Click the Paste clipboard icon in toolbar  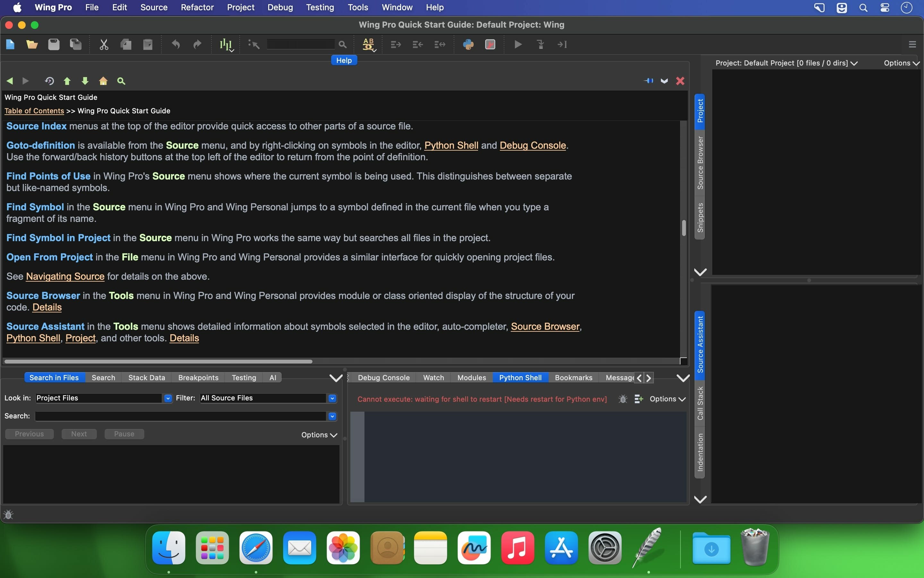148,44
